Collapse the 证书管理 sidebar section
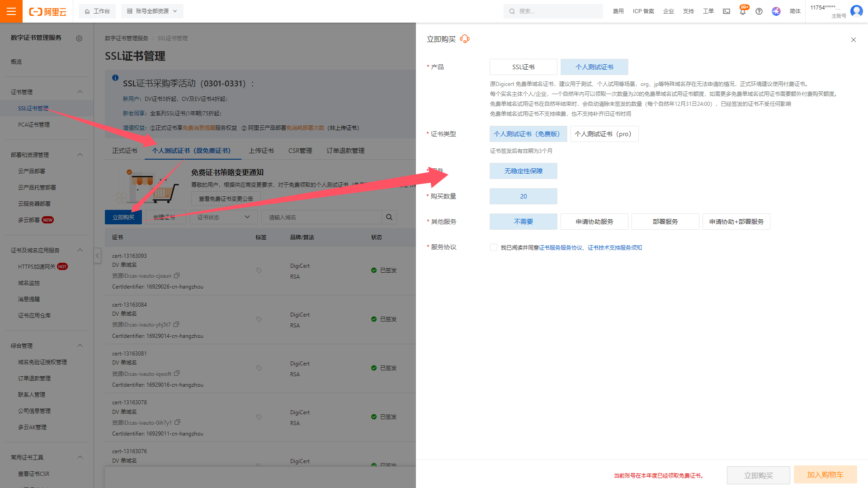Image resolution: width=868 pixels, height=488 pixels. (x=80, y=92)
